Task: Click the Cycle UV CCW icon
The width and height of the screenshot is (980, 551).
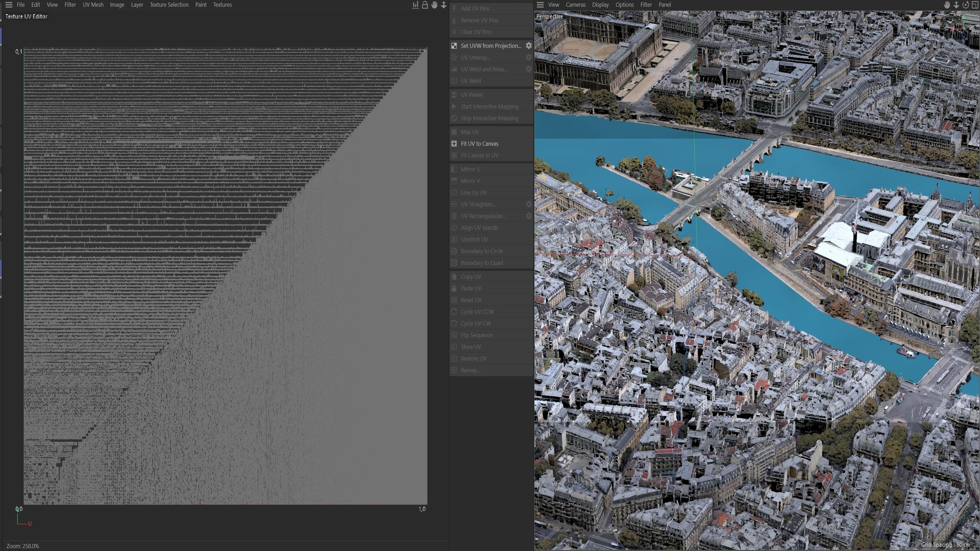Action: (454, 311)
